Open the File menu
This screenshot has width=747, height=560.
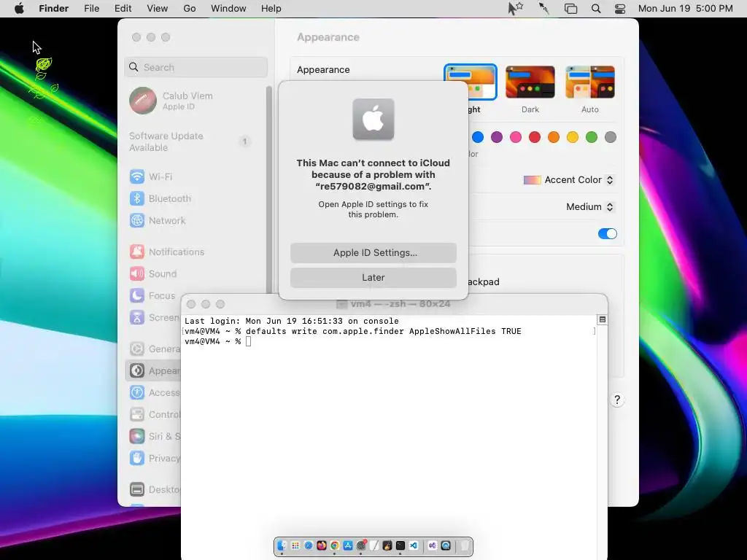pos(91,9)
